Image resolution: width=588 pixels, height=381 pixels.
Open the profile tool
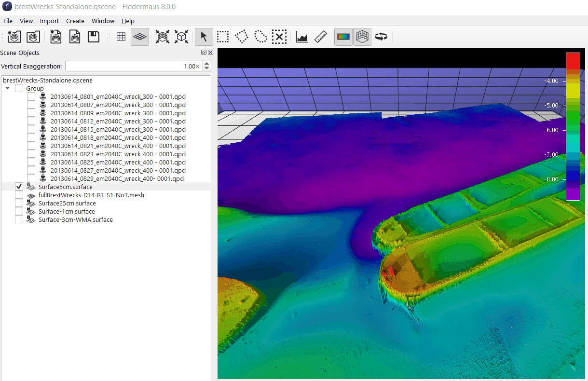click(x=302, y=37)
